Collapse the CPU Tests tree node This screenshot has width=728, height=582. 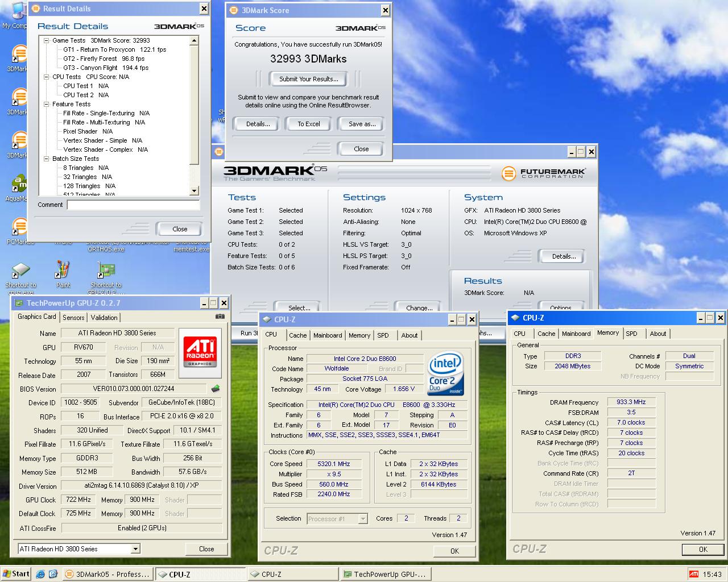point(47,77)
